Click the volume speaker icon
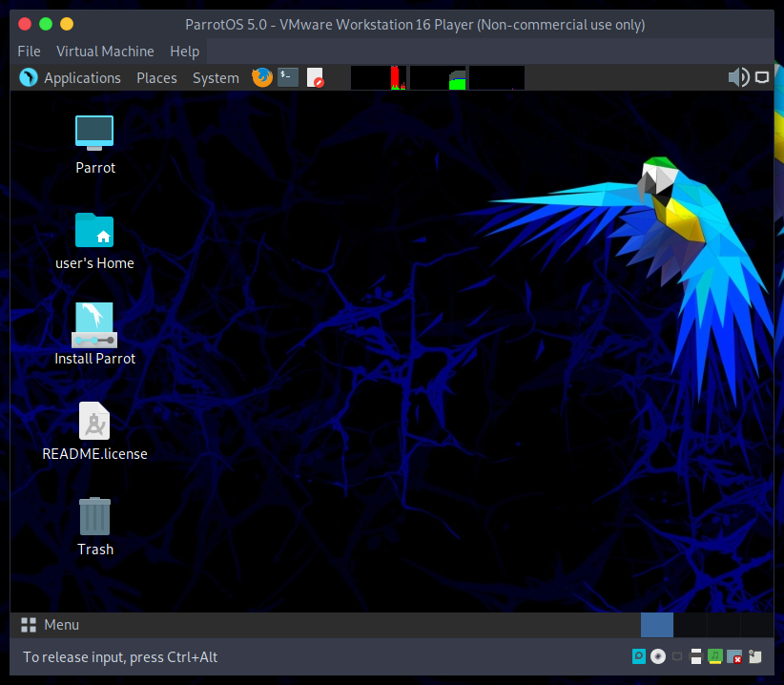Screen dimensions: 784x685 tap(738, 77)
